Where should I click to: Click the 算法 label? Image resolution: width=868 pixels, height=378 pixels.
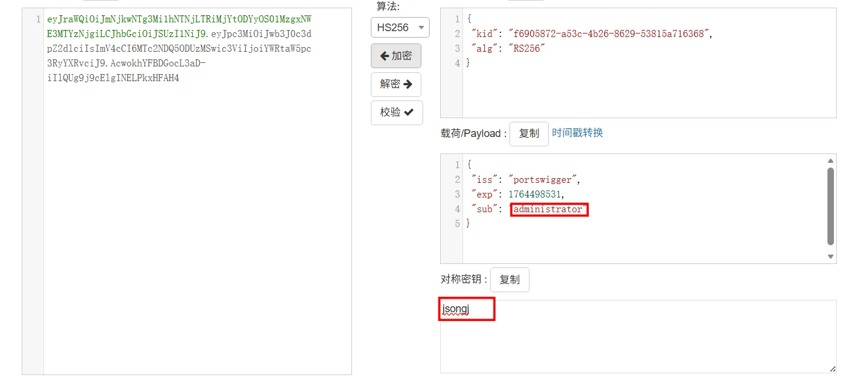(388, 6)
